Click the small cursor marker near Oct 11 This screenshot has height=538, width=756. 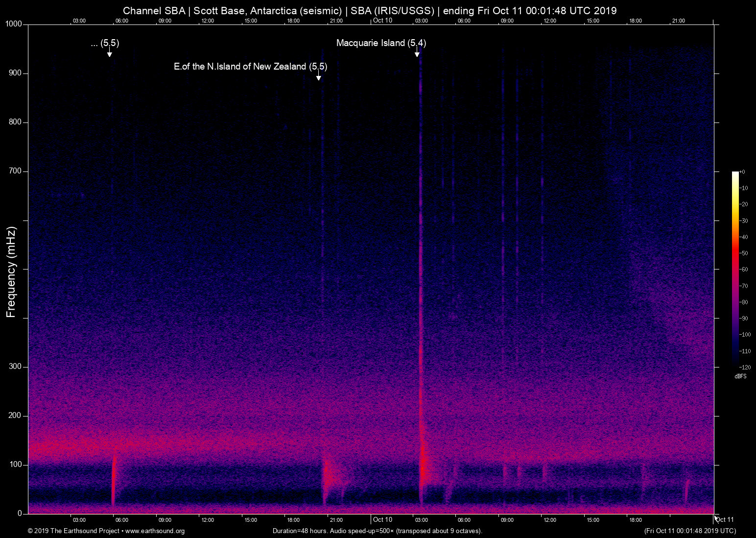tap(716, 519)
